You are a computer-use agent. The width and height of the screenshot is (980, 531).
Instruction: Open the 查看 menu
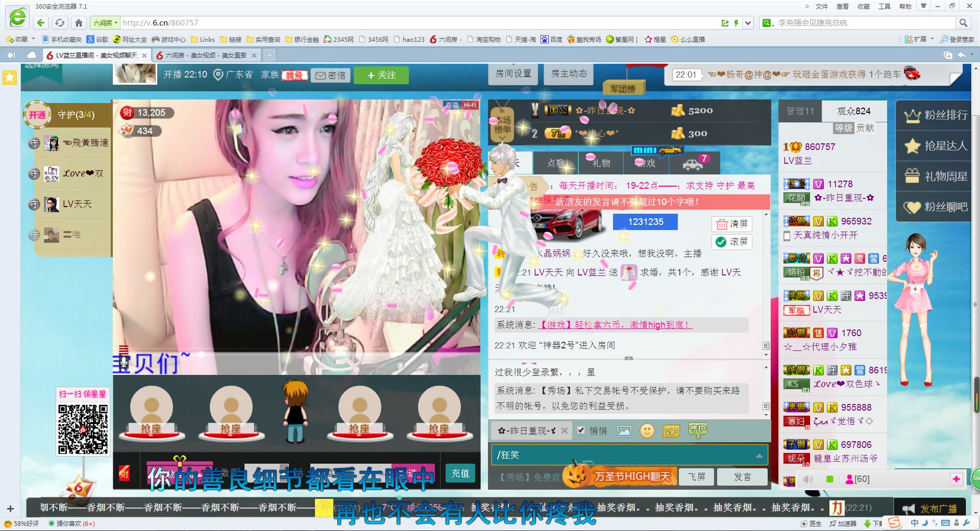[x=842, y=6]
